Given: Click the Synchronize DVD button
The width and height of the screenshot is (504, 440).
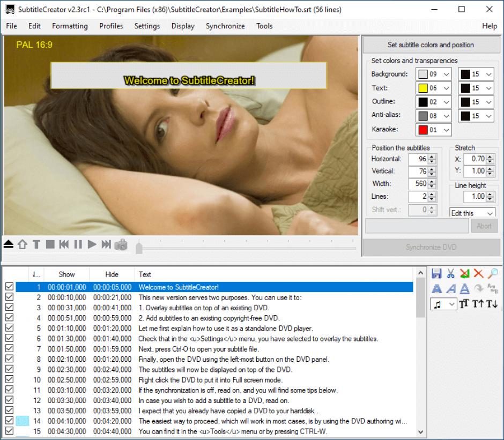Looking at the screenshot, I should [x=431, y=247].
